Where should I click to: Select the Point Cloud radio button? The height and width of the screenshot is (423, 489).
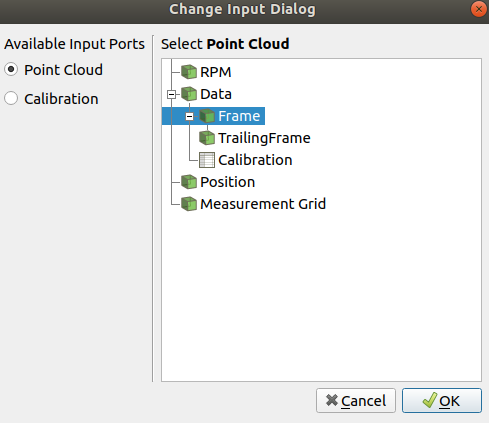[x=11, y=69]
